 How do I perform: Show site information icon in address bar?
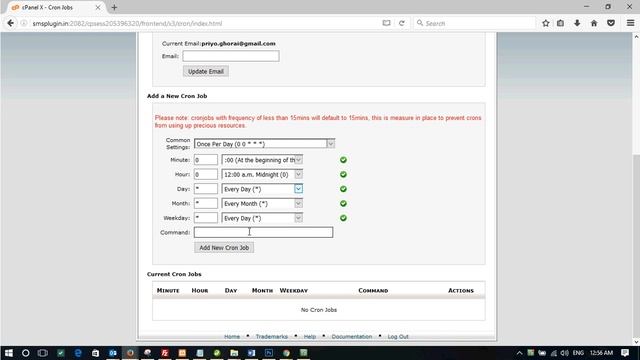[x=24, y=23]
